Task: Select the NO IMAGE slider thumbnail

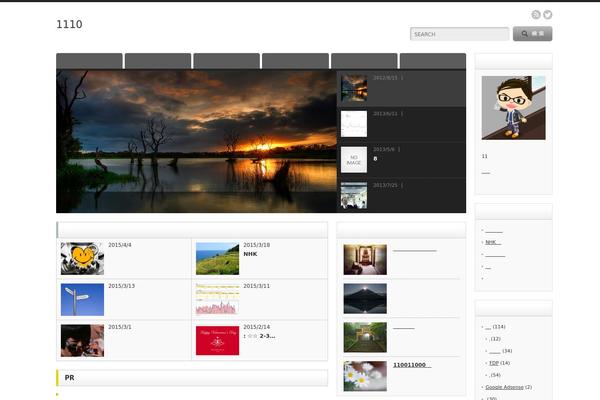Action: point(354,160)
